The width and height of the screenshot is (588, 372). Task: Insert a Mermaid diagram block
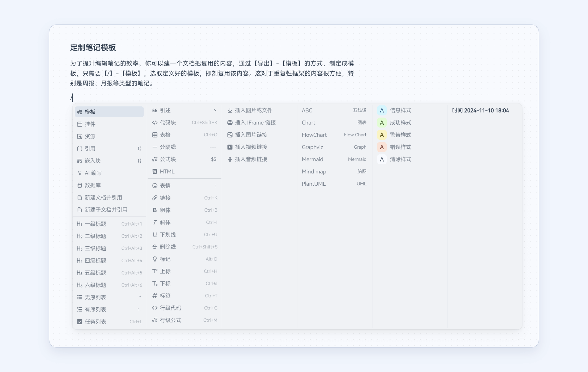(334, 159)
